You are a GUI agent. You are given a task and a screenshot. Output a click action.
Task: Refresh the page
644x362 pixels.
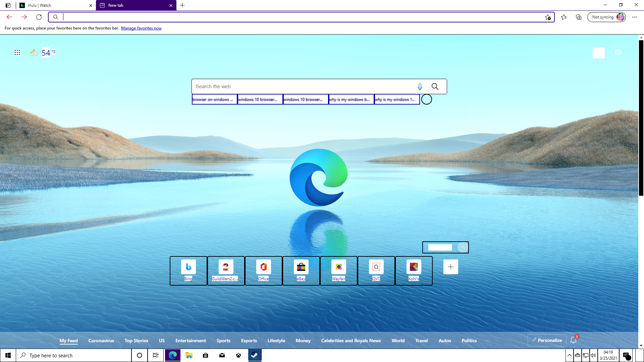(39, 17)
